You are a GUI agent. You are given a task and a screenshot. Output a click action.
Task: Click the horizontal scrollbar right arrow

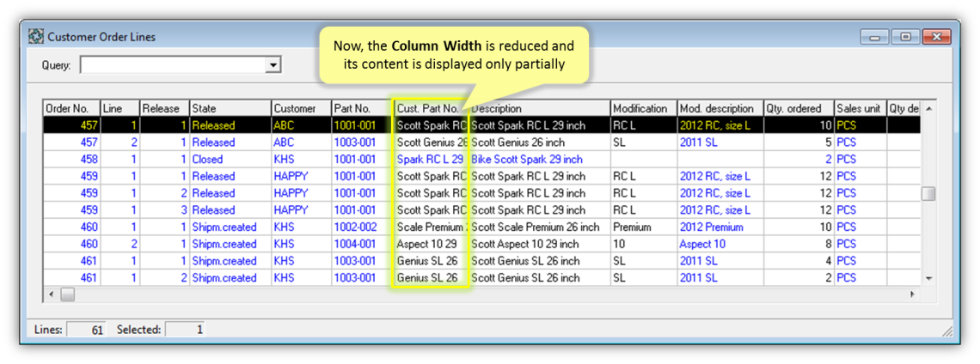pos(913,294)
